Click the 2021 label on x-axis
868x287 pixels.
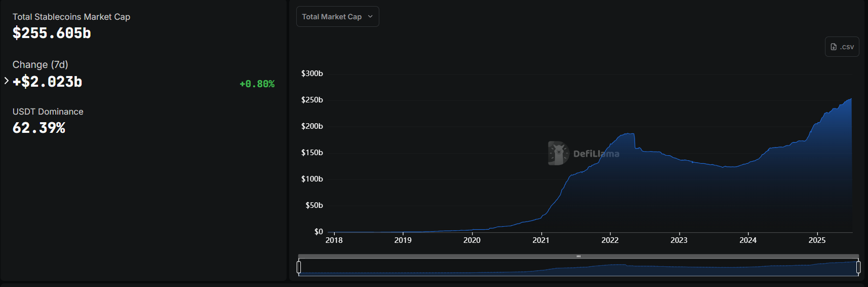[541, 240]
